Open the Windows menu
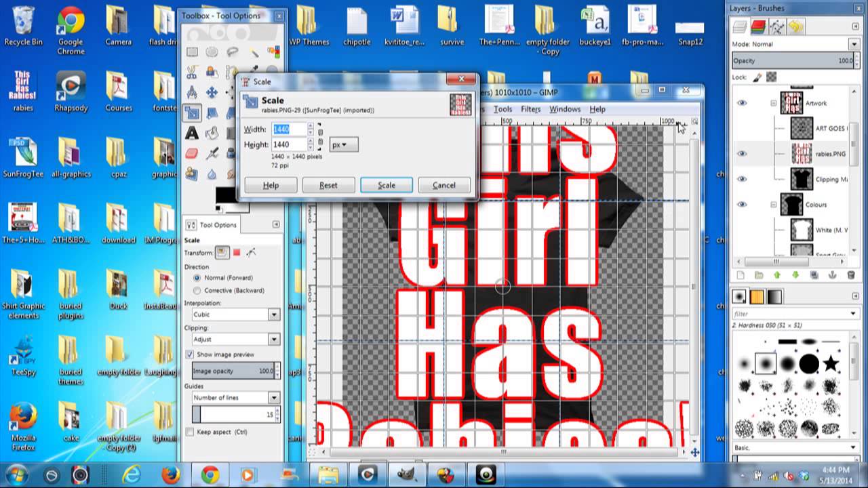The height and width of the screenshot is (488, 868). click(564, 109)
